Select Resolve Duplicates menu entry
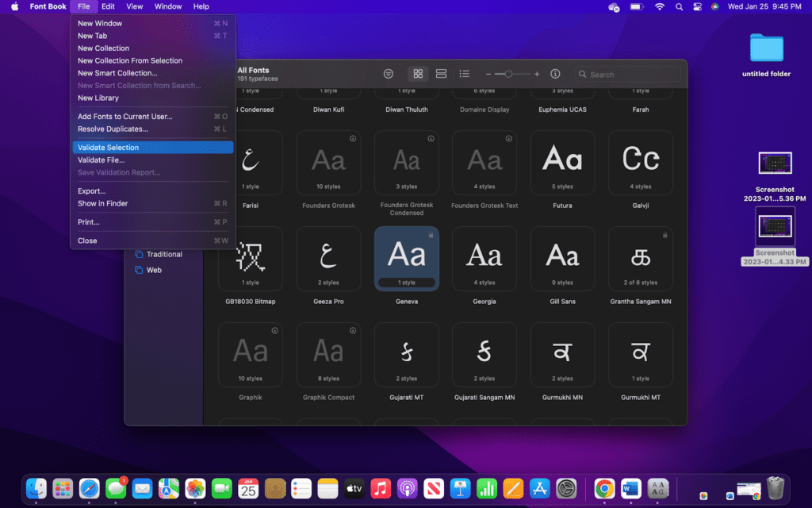The width and height of the screenshot is (812, 508). (113, 129)
